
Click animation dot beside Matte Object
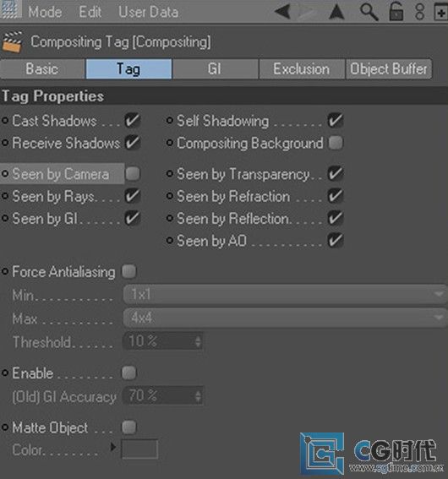5,427
